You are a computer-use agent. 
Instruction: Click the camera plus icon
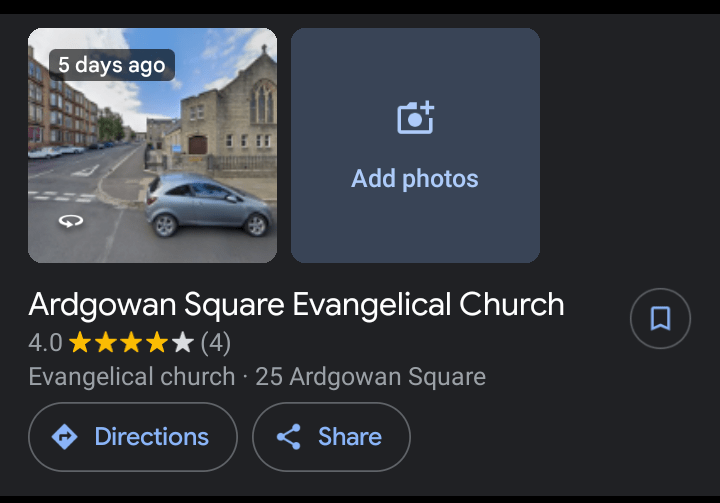click(x=415, y=118)
